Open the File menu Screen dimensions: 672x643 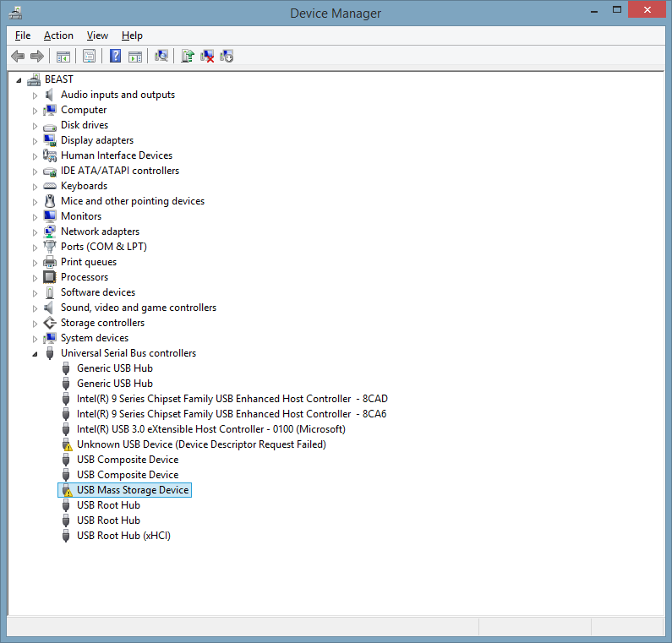23,35
